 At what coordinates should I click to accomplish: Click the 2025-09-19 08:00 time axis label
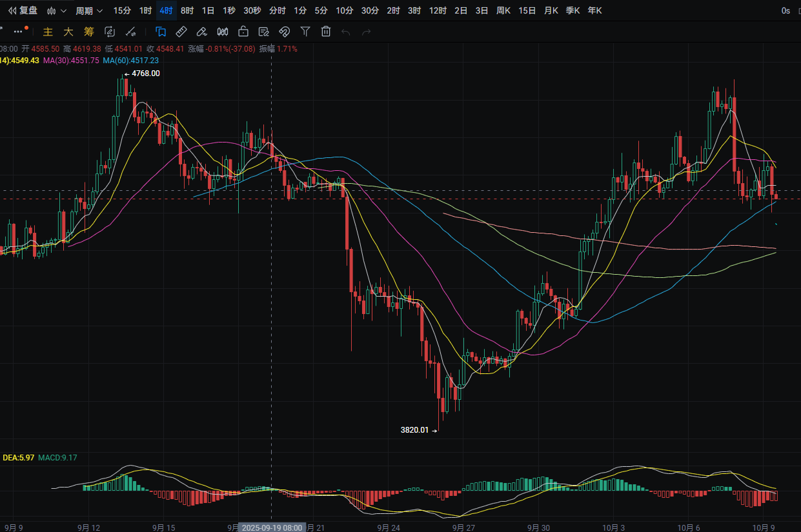point(272,527)
